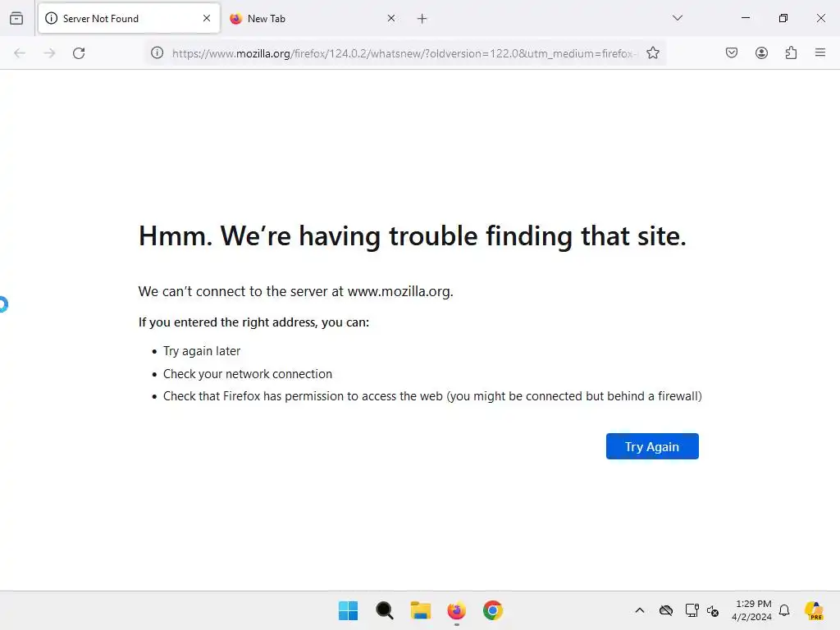Open the Firefox account icon

(761, 52)
